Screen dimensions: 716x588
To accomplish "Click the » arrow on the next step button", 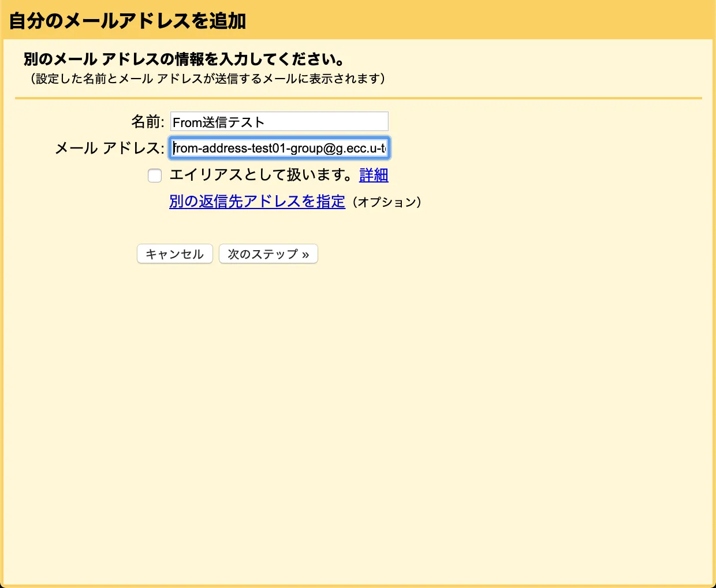I will point(305,255).
